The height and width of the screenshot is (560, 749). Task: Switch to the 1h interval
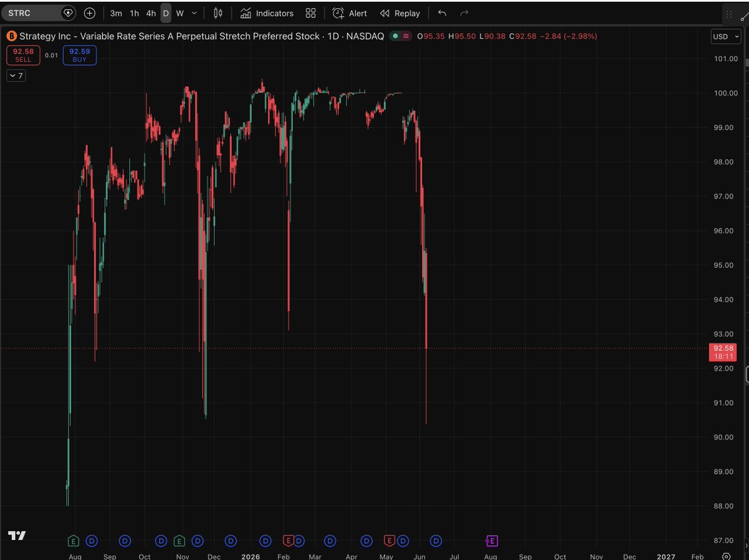[134, 13]
